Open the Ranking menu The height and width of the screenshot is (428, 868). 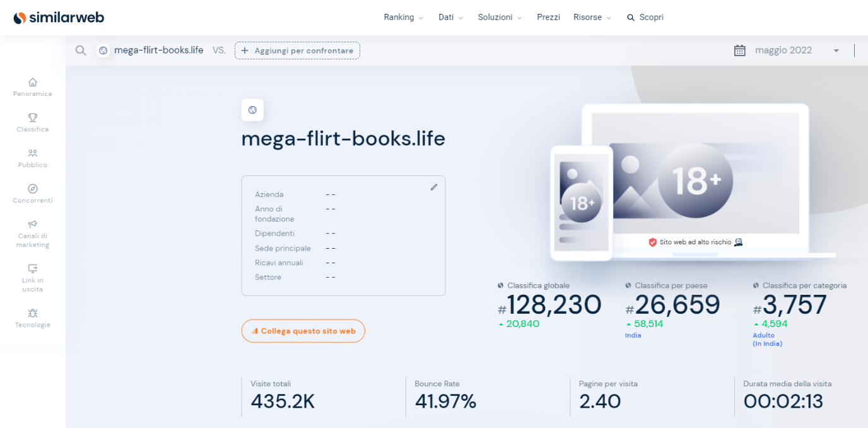click(x=403, y=18)
